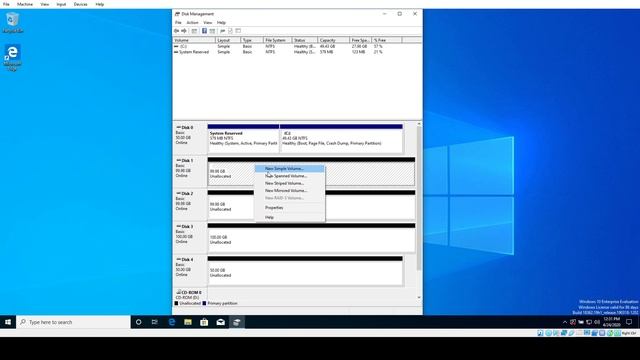This screenshot has width=640, height=360.
Task: Select the Microsoft Edge desktop shortcut
Action: tap(12, 58)
